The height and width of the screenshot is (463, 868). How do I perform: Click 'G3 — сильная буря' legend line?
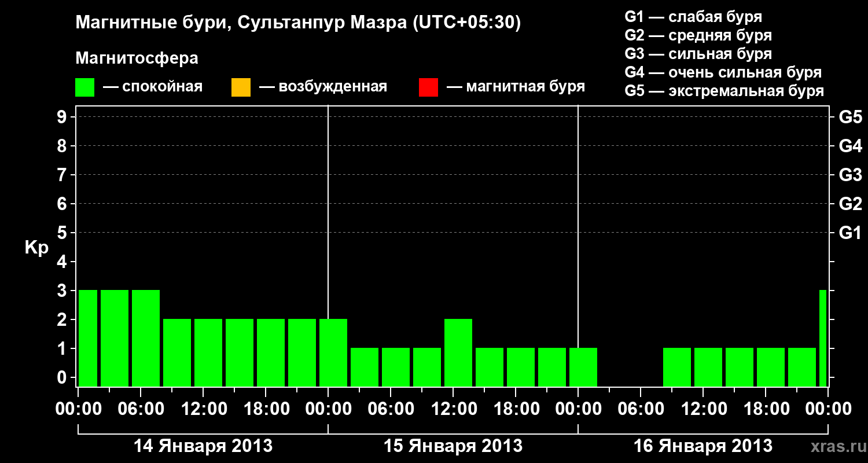698,54
